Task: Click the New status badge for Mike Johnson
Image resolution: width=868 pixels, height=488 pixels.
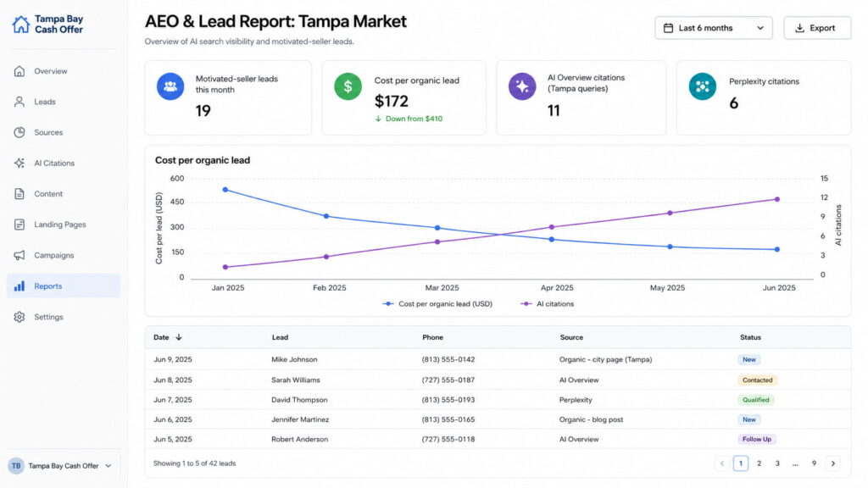Action: pos(749,359)
